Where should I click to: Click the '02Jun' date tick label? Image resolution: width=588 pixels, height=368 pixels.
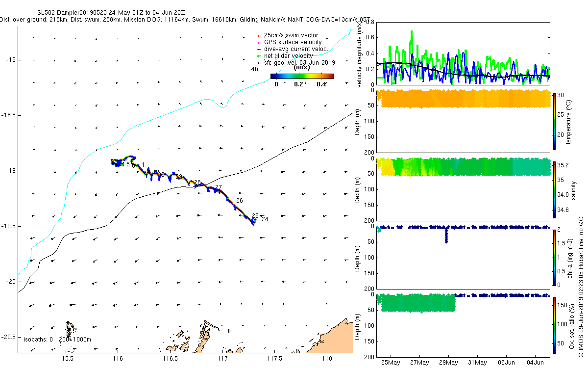pos(506,363)
